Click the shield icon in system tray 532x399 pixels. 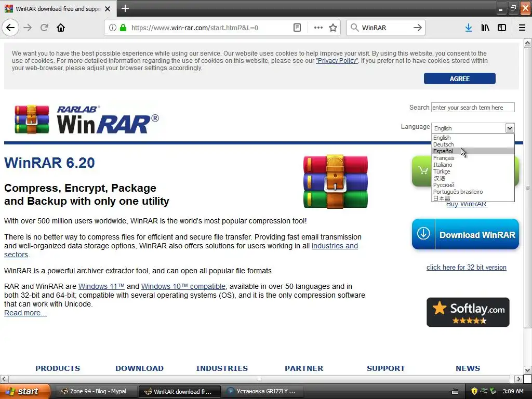click(474, 391)
